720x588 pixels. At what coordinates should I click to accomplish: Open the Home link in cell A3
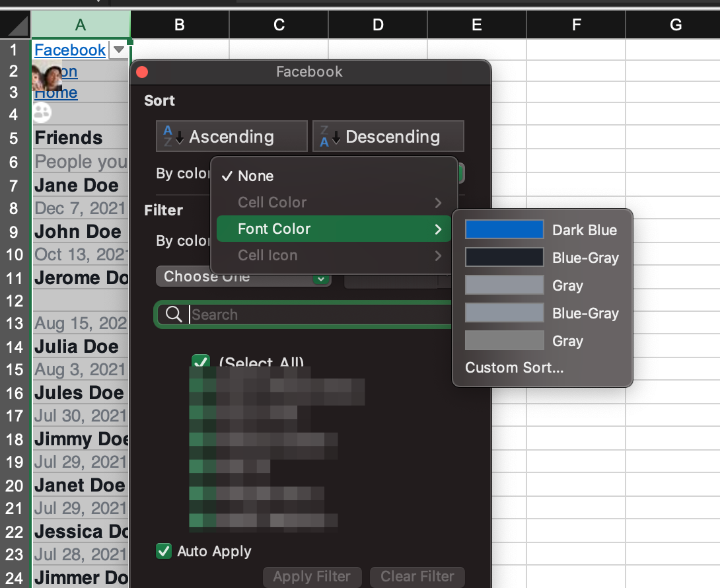(x=55, y=92)
